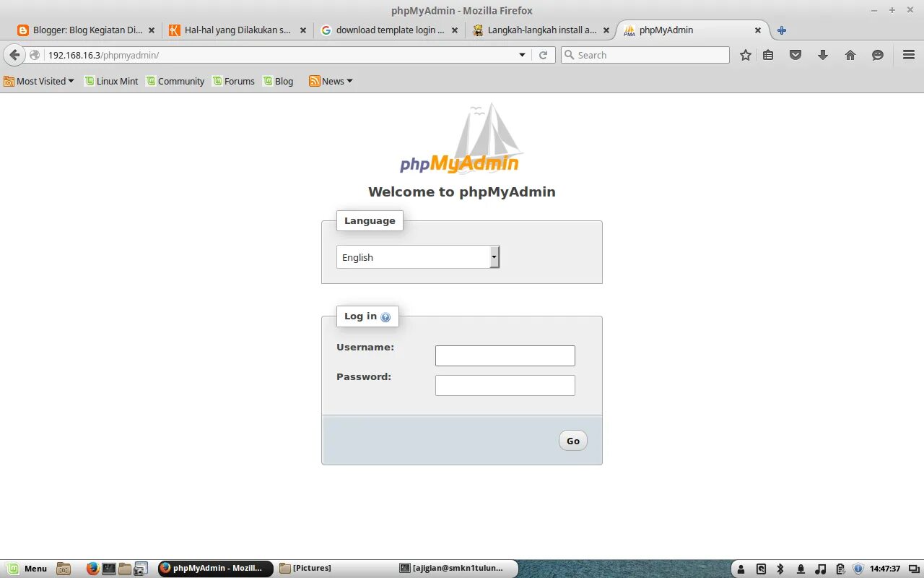Click the site identity globe icon
Image resolution: width=924 pixels, height=578 pixels.
pyautogui.click(x=35, y=55)
